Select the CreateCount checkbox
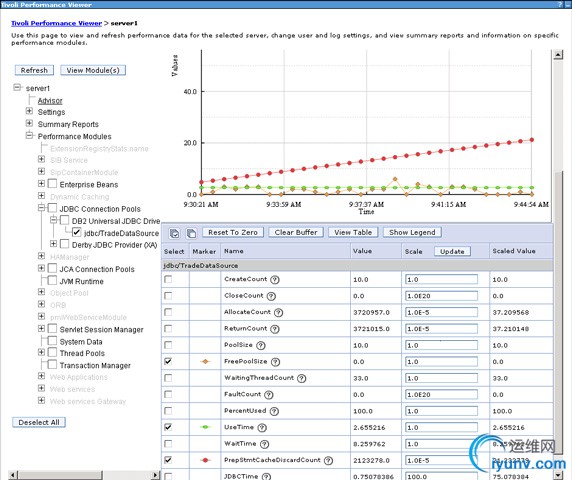 point(168,279)
